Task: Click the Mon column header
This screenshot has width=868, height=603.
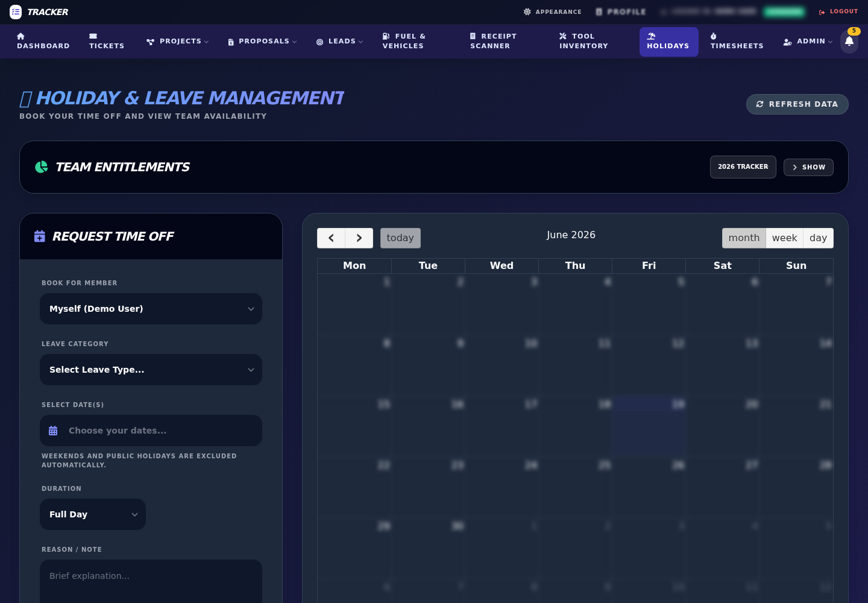Action: (354, 266)
